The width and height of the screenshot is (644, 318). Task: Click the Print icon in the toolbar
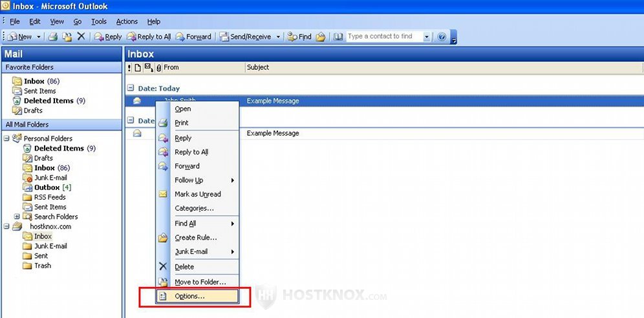[x=52, y=37]
